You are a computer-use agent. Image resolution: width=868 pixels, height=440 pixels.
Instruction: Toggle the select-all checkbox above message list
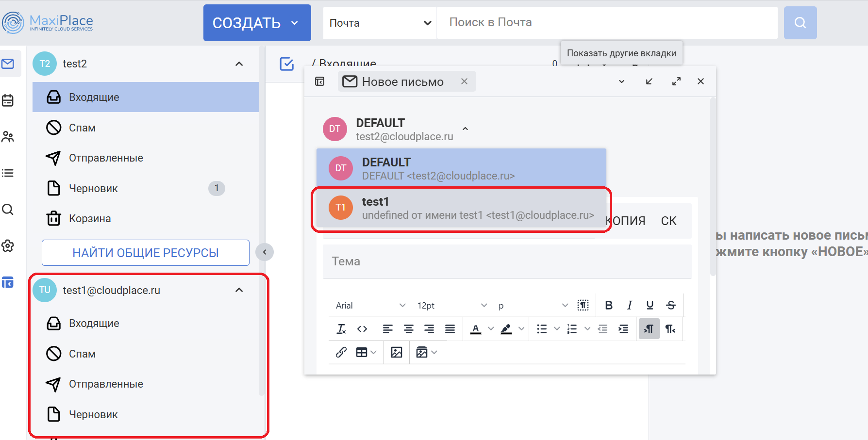[x=287, y=64]
